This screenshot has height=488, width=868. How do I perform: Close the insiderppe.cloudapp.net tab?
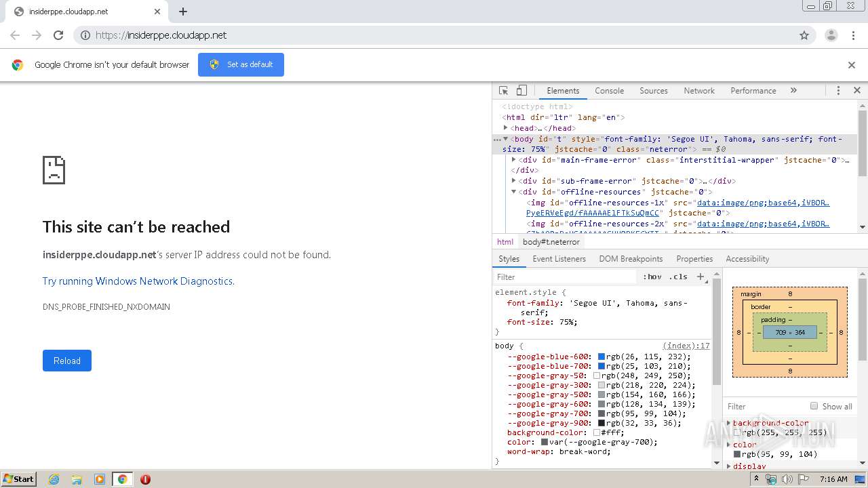click(157, 12)
